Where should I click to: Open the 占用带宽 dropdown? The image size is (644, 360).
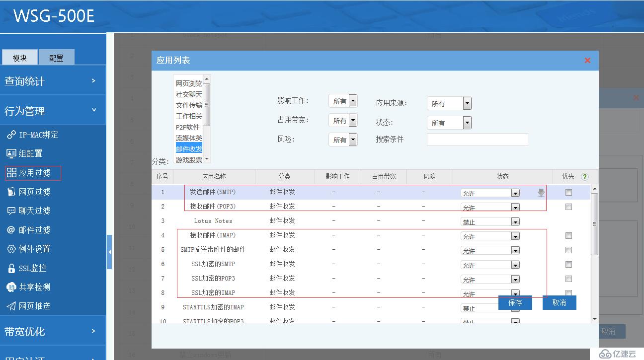343,120
